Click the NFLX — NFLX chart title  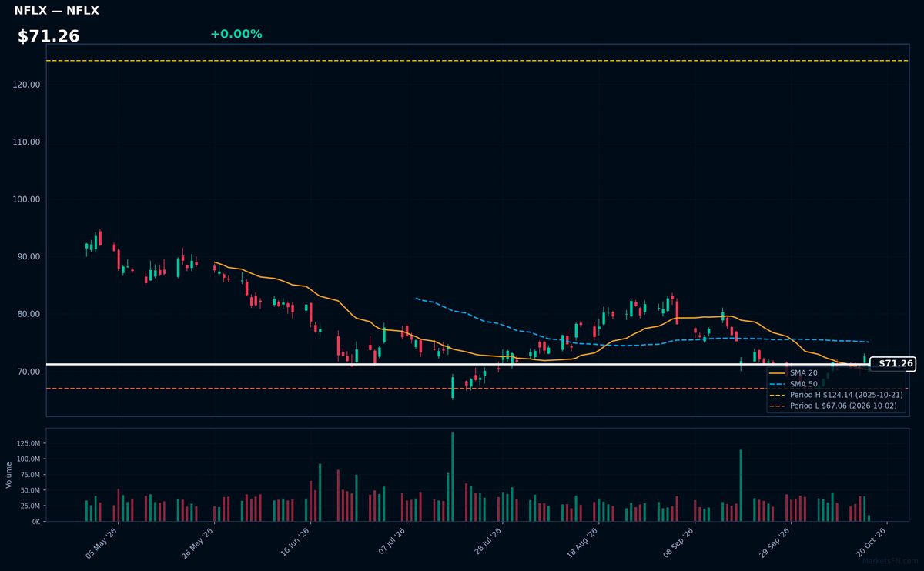pos(56,11)
